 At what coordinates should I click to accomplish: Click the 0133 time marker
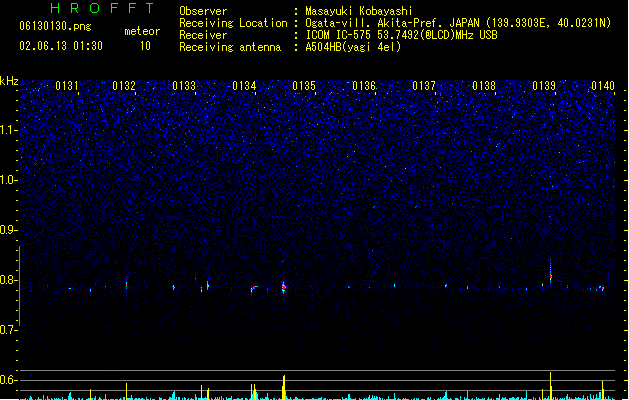[184, 86]
